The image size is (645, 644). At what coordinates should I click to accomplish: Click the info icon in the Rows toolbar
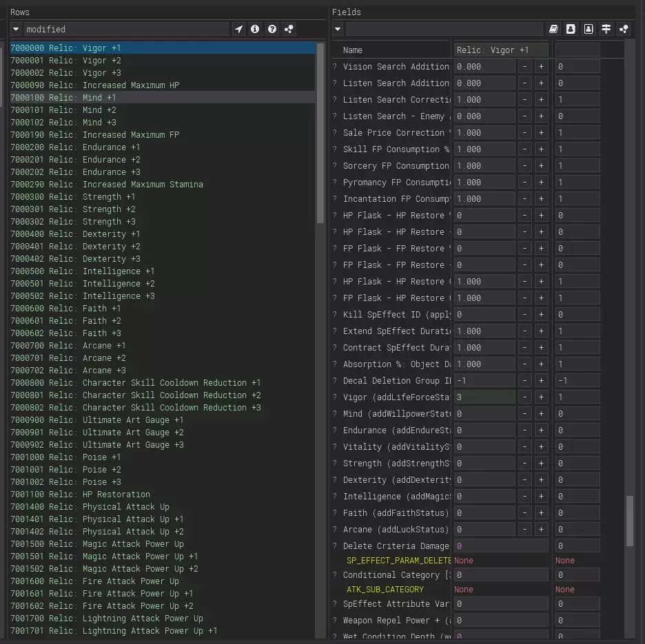(x=255, y=29)
